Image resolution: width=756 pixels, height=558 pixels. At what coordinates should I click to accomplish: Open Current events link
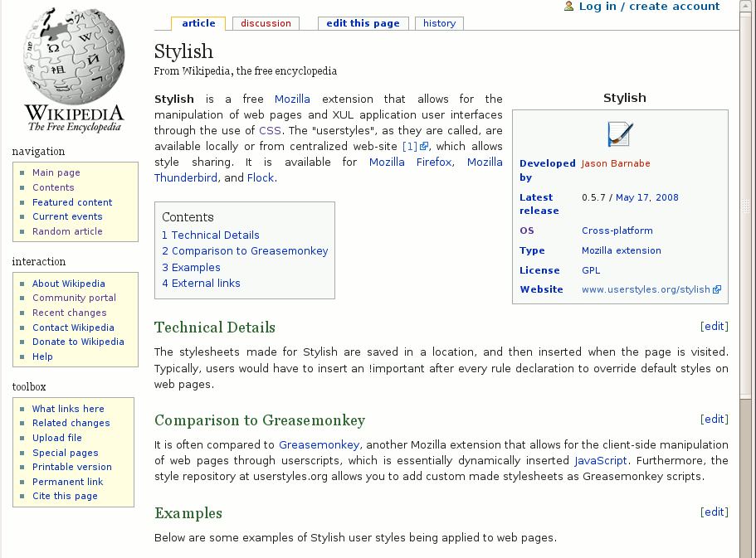point(67,216)
